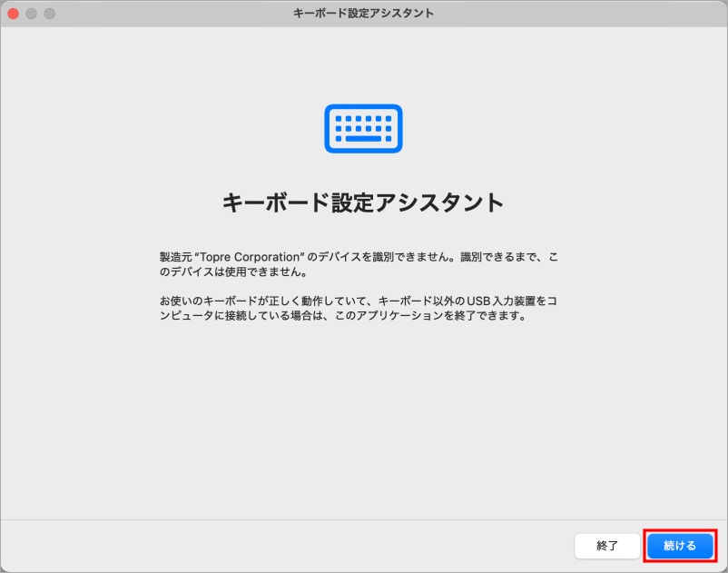The width and height of the screenshot is (728, 573).
Task: Select the keyboard glyph inside the rounded square
Action: click(363, 127)
